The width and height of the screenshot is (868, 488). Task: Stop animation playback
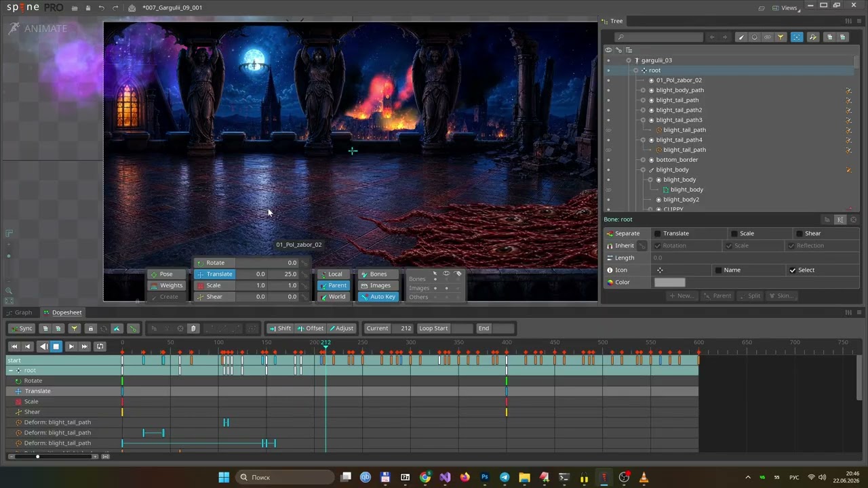tap(56, 346)
